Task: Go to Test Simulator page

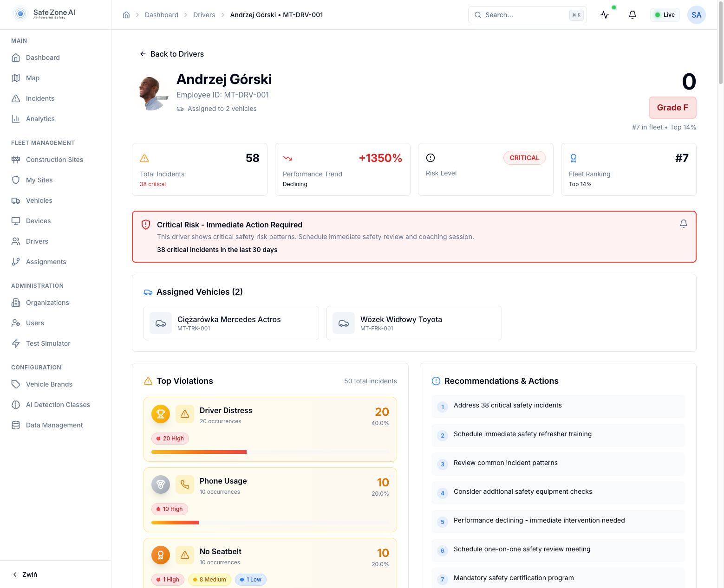Action: pos(48,343)
